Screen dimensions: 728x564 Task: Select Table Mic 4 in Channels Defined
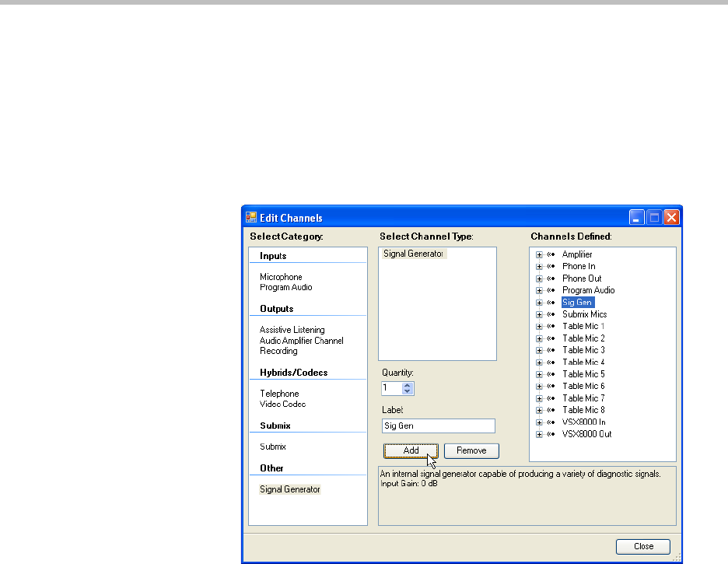pos(583,363)
